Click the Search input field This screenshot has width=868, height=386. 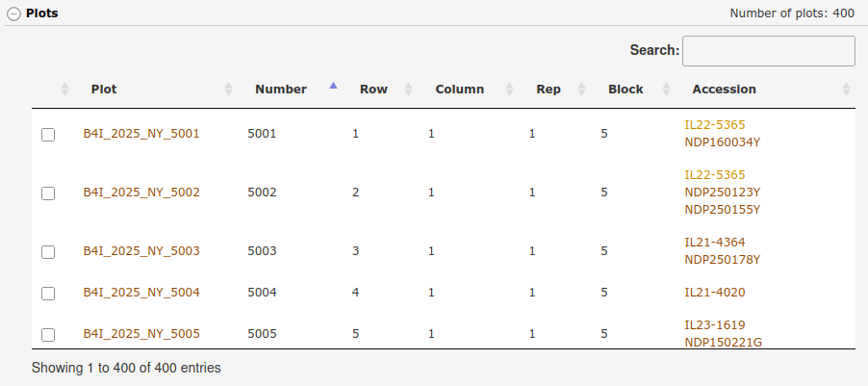(x=768, y=51)
